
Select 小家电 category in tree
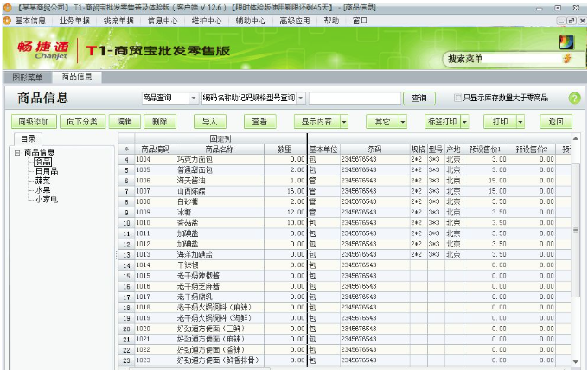point(47,200)
